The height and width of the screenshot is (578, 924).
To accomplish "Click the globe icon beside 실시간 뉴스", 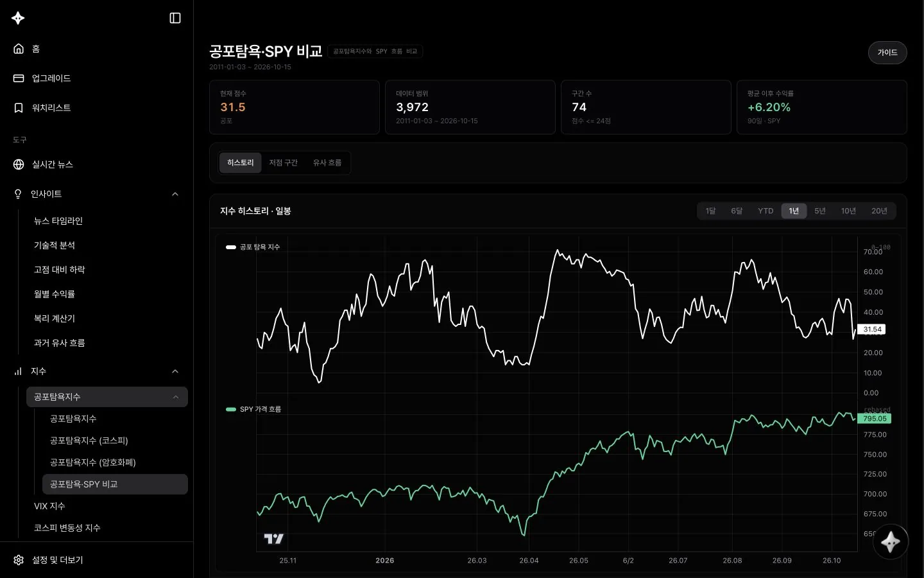I will tap(19, 164).
